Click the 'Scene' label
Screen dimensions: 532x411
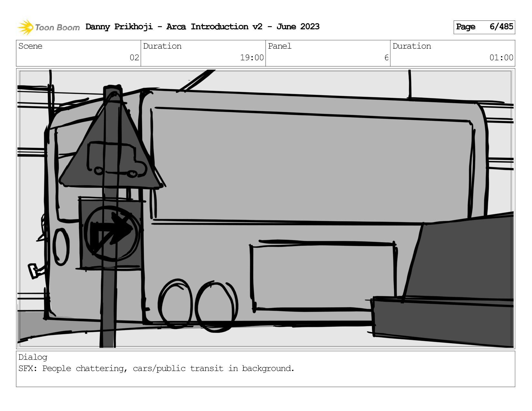point(30,46)
